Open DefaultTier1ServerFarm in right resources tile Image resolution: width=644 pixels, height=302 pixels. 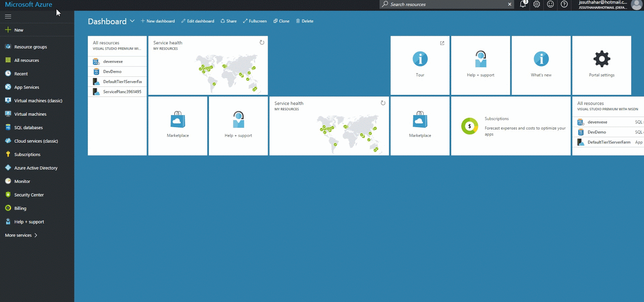608,142
